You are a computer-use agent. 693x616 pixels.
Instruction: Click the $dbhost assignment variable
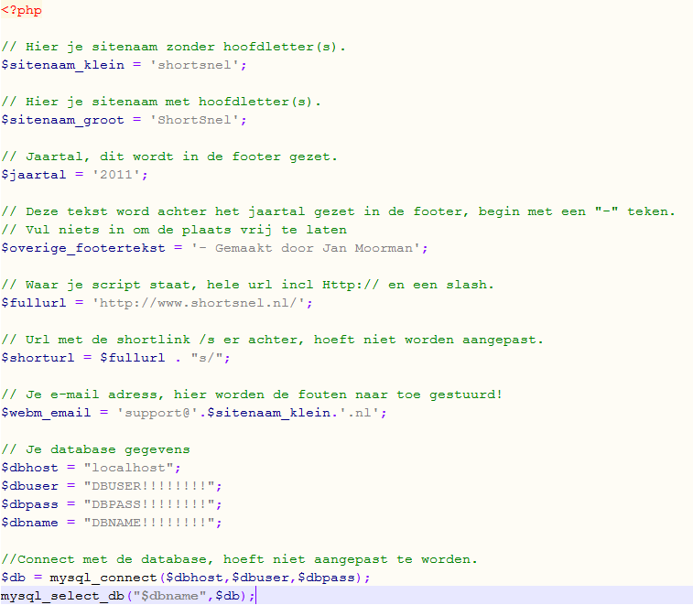29,468
